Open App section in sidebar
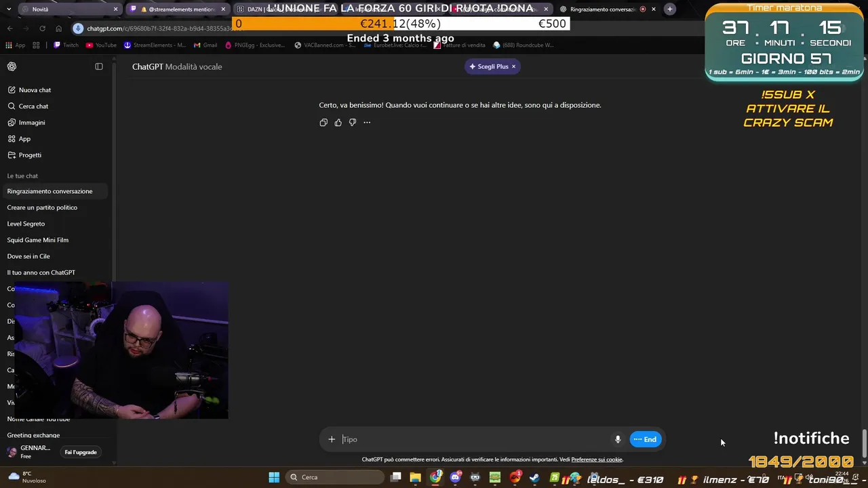The height and width of the screenshot is (488, 868). click(56, 139)
